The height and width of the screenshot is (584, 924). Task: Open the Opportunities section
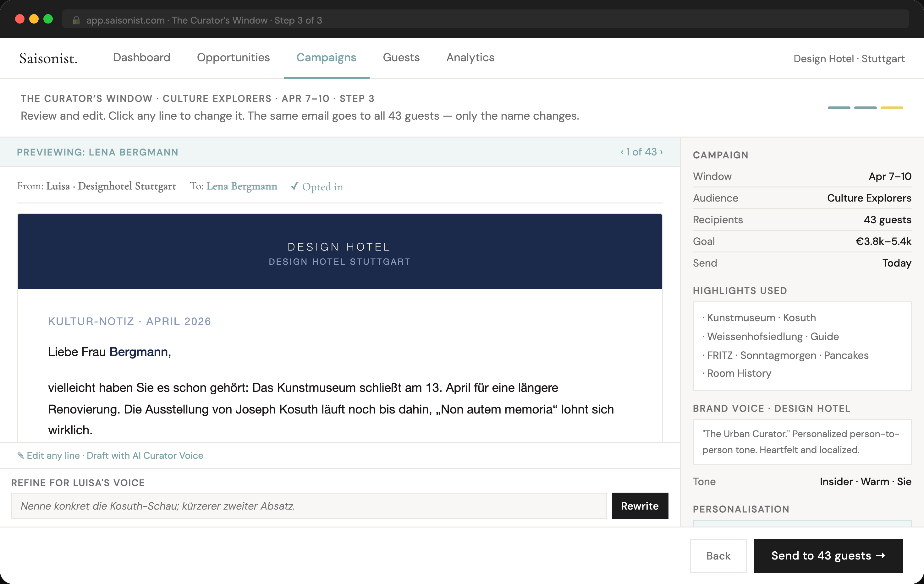(233, 57)
